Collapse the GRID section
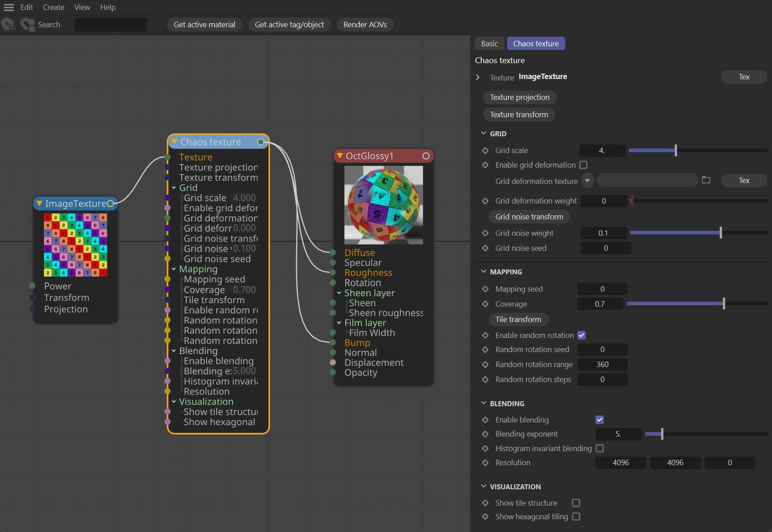 483,134
